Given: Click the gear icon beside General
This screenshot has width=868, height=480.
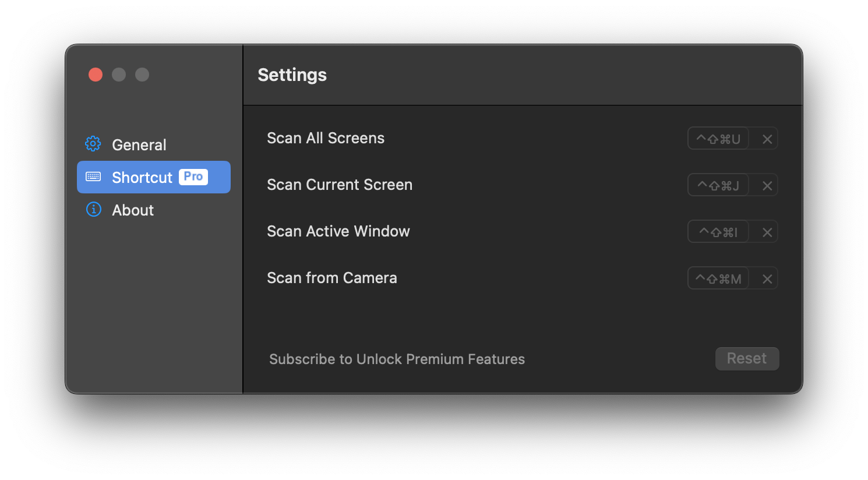Looking at the screenshot, I should 93,144.
